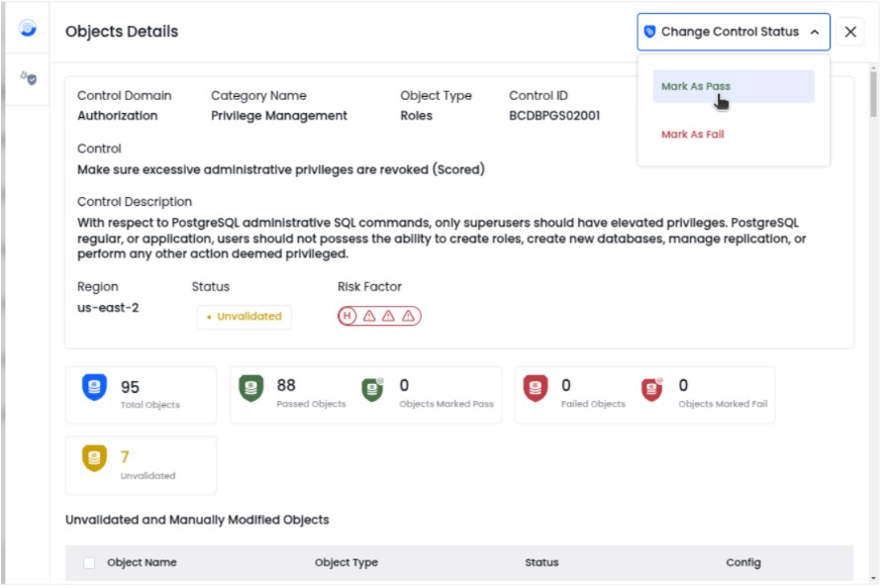Click the Config column header

tap(742, 562)
